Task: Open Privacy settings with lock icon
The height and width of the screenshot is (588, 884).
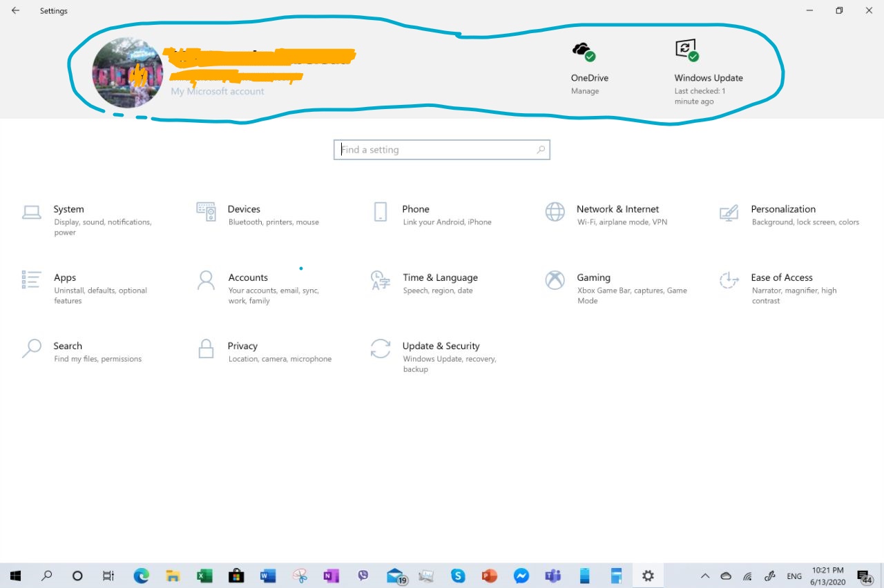Action: click(x=265, y=351)
